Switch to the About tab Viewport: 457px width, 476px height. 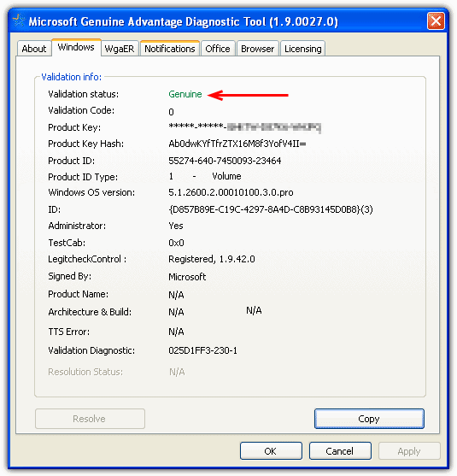tap(34, 49)
